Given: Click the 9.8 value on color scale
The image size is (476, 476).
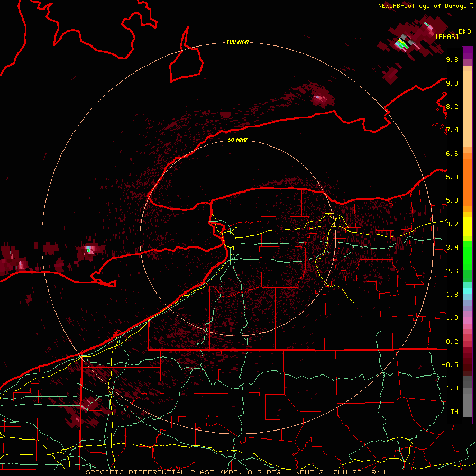Looking at the screenshot, I should point(452,59).
